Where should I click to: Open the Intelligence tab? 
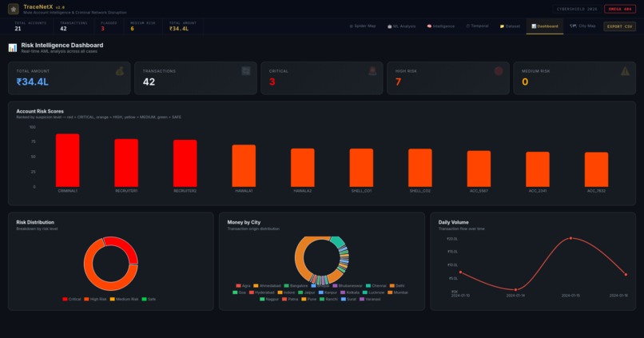(440, 26)
